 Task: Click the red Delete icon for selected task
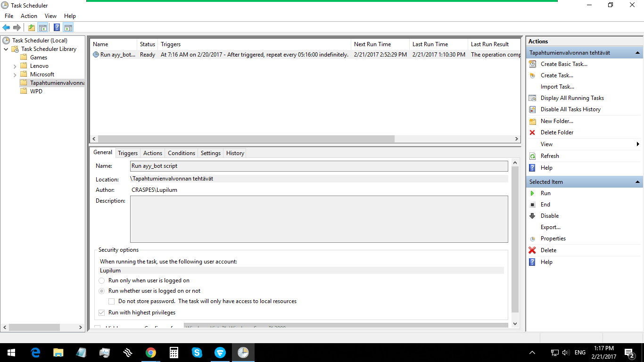click(532, 250)
